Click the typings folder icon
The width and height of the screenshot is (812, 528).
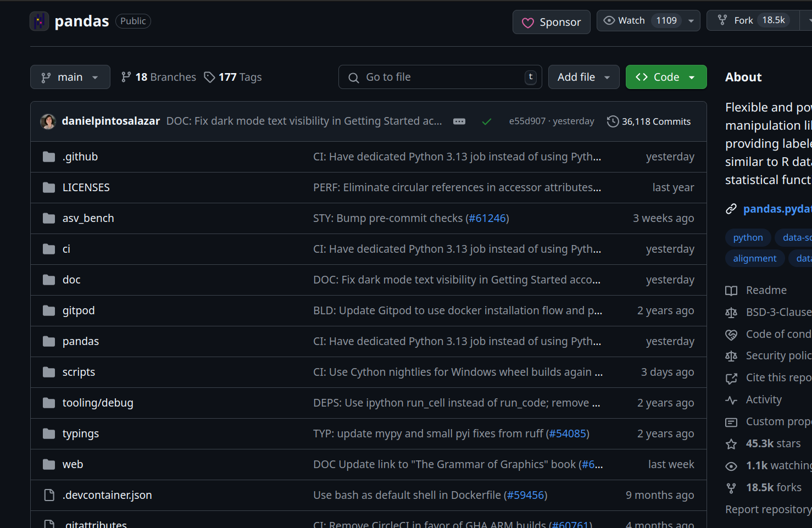[x=49, y=434]
